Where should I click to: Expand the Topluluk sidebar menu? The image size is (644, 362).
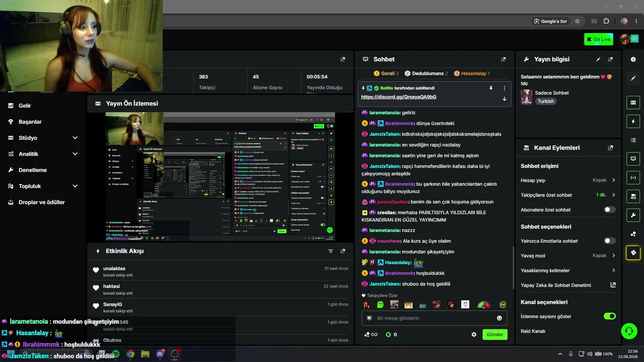click(x=75, y=186)
